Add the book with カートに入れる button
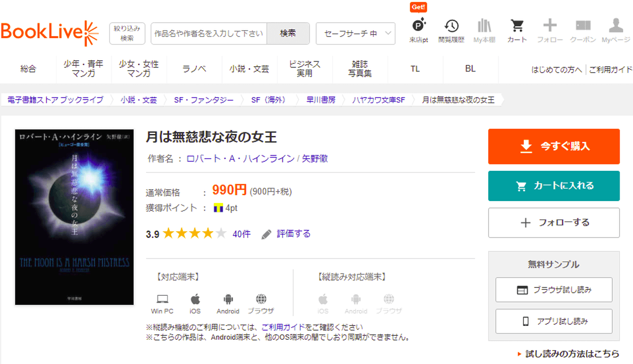This screenshot has height=364, width=633. pyautogui.click(x=553, y=186)
